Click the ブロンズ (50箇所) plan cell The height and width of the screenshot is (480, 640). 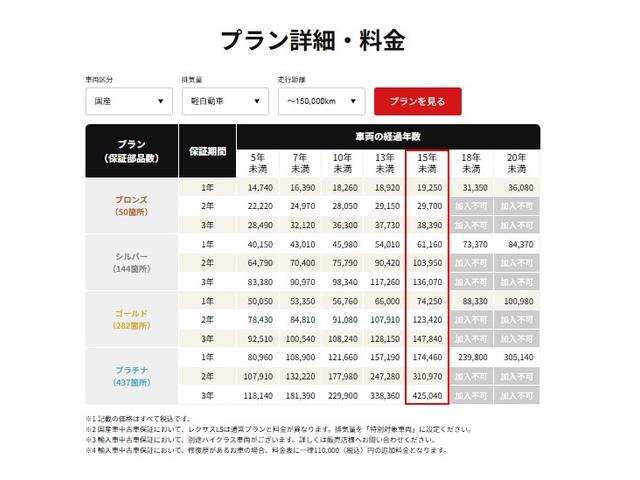click(132, 205)
